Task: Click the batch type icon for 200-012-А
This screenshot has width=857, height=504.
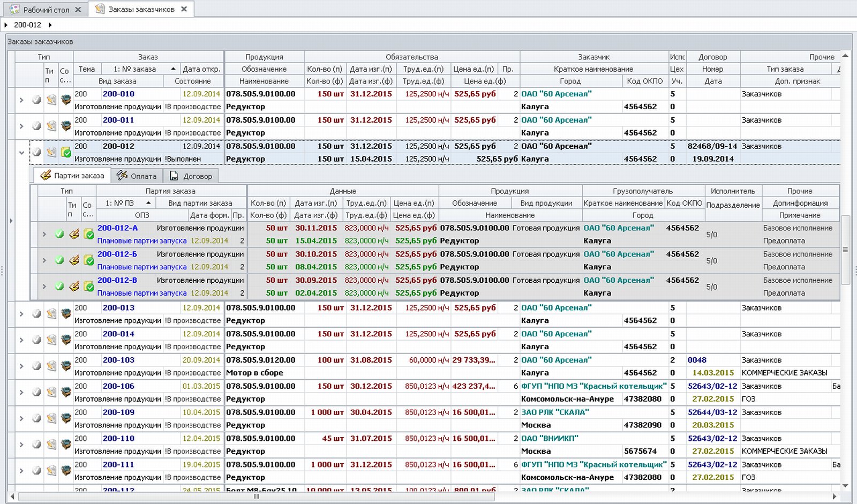Action: click(x=74, y=234)
